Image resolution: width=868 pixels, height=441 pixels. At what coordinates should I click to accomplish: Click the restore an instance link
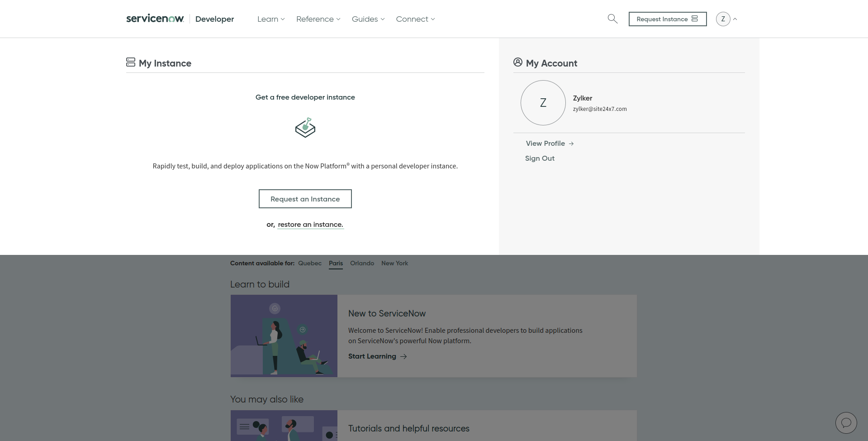310,225
